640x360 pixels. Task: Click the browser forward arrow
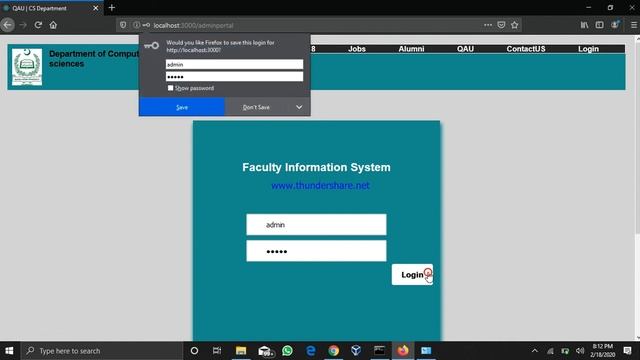23,25
